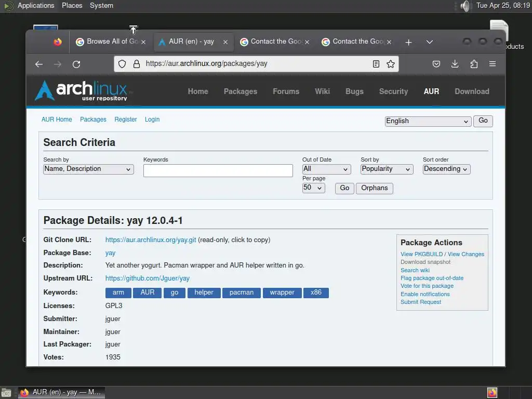The image size is (532, 399).
Task: Open the Register link
Action: point(126,119)
